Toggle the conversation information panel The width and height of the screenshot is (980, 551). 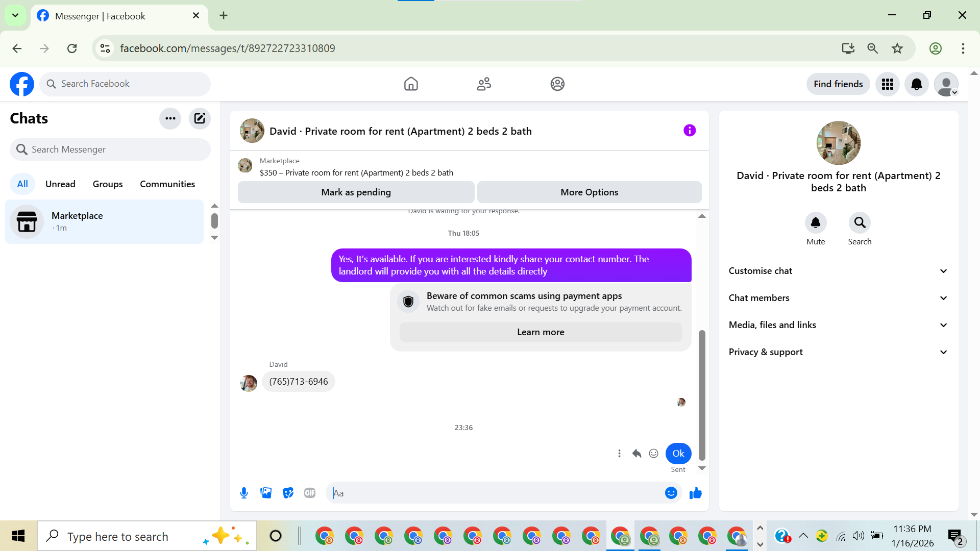point(690,131)
